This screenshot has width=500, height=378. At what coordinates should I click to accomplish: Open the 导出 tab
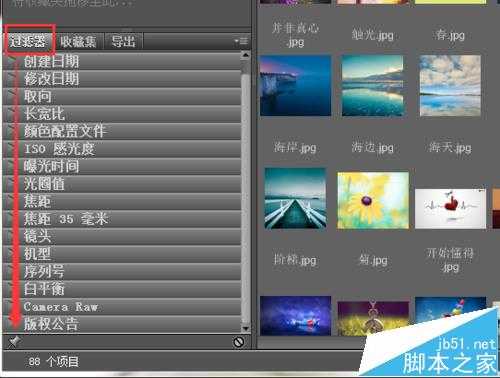point(124,41)
